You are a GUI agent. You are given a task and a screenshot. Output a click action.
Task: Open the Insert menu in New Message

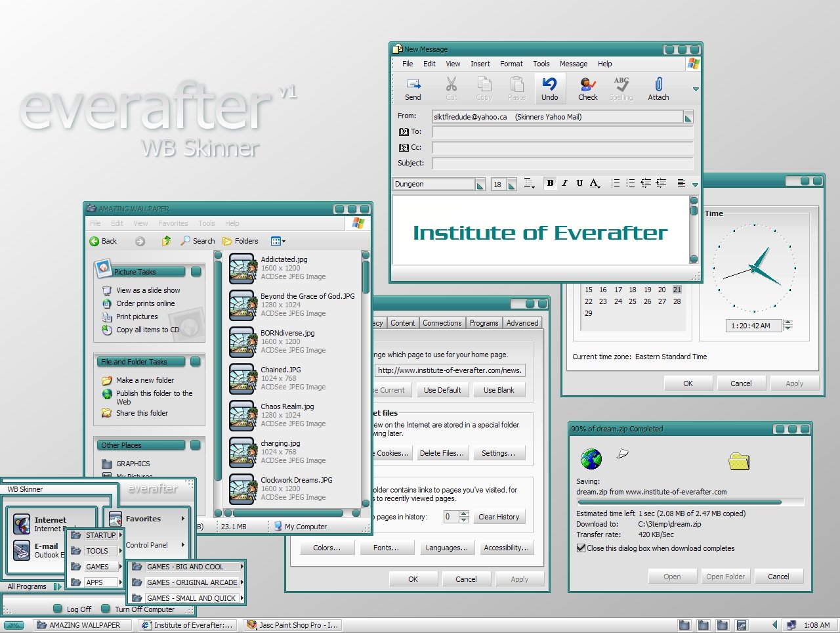pyautogui.click(x=480, y=64)
